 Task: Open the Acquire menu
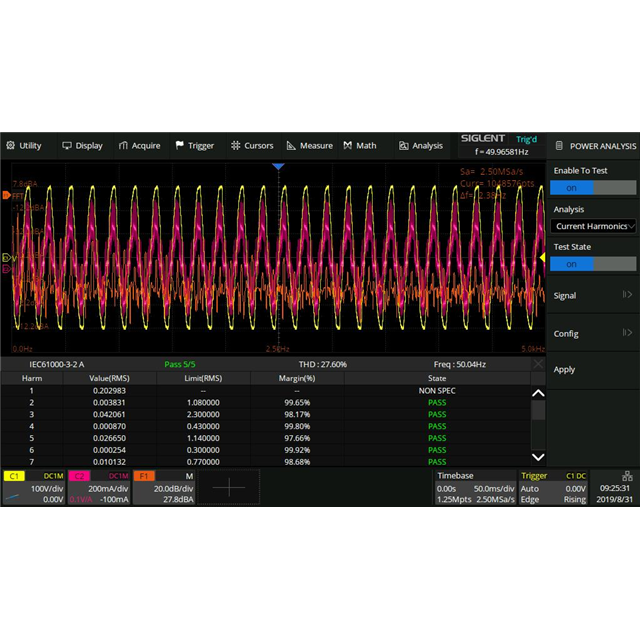pyautogui.click(x=139, y=145)
